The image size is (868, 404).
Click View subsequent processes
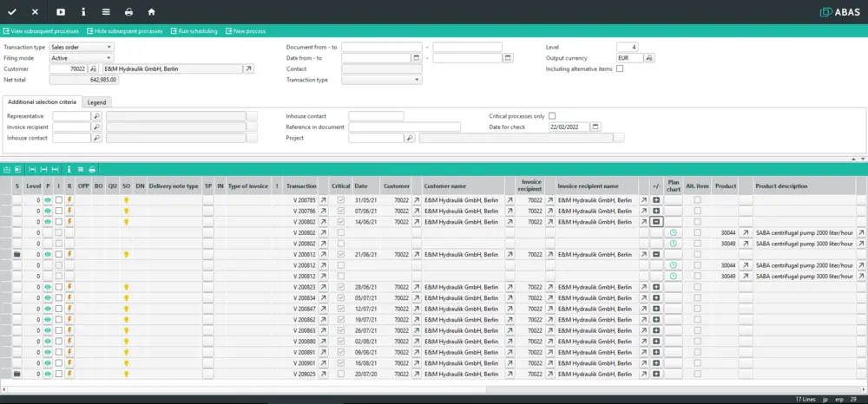click(x=41, y=31)
